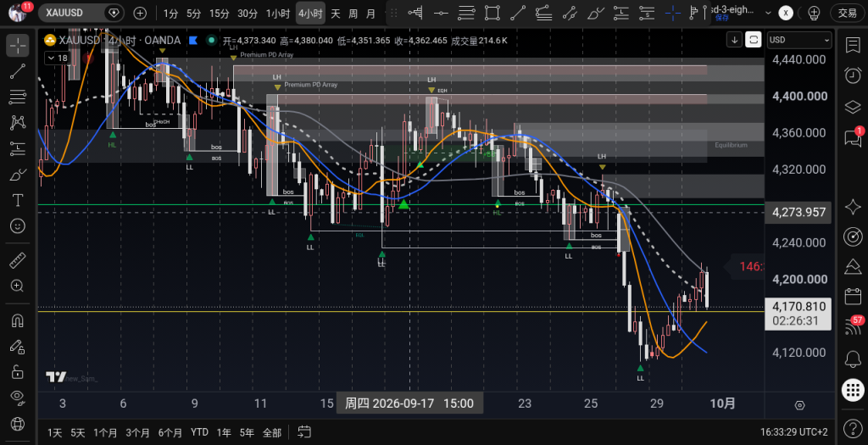Image resolution: width=868 pixels, height=445 pixels.
Task: Open the object tree layers panel
Action: 853,107
